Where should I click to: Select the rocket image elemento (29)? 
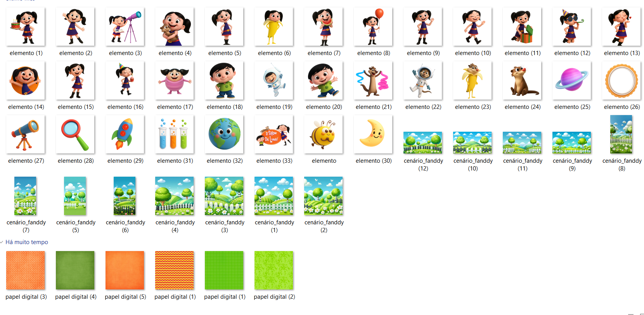125,134
